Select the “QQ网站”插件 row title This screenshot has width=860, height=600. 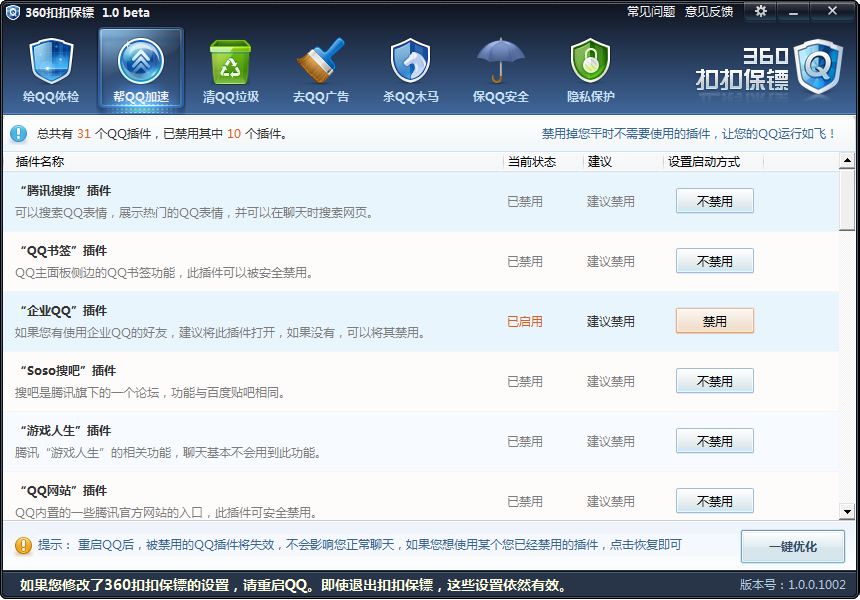point(64,491)
